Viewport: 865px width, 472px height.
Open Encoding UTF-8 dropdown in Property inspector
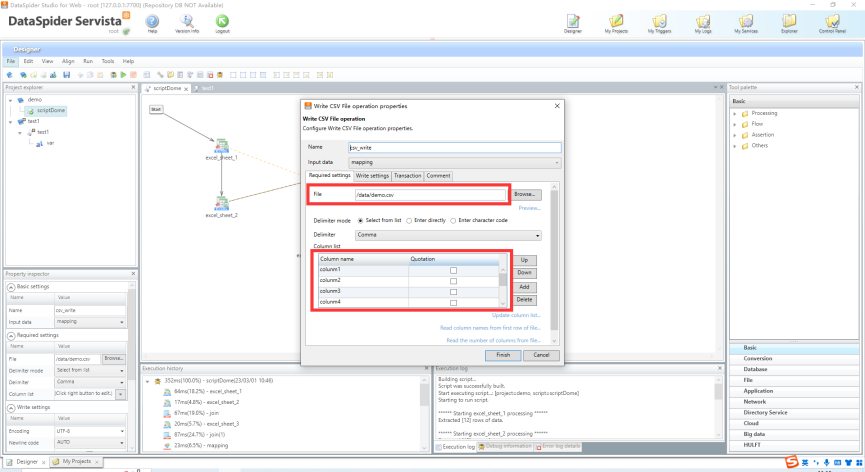[90, 431]
